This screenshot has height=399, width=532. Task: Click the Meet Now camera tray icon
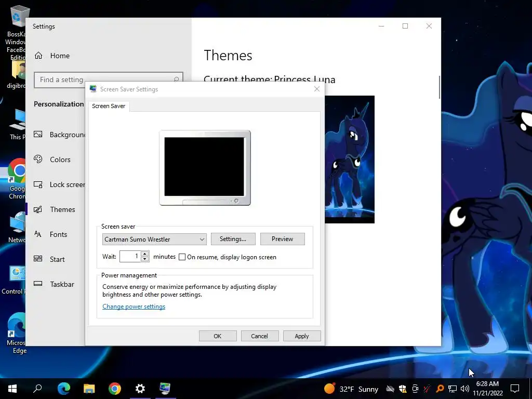pos(415,389)
